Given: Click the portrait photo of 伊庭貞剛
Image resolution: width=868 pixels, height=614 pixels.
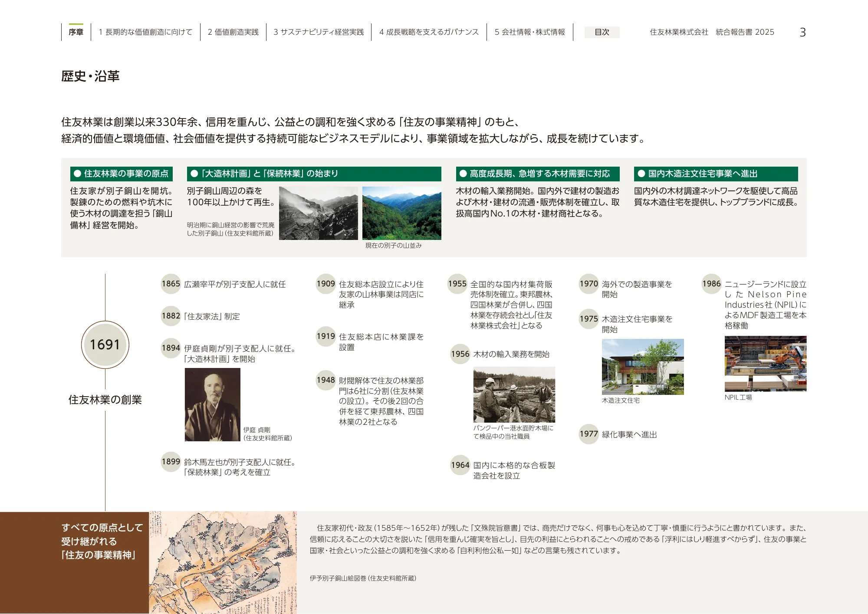Looking at the screenshot, I should click(212, 404).
